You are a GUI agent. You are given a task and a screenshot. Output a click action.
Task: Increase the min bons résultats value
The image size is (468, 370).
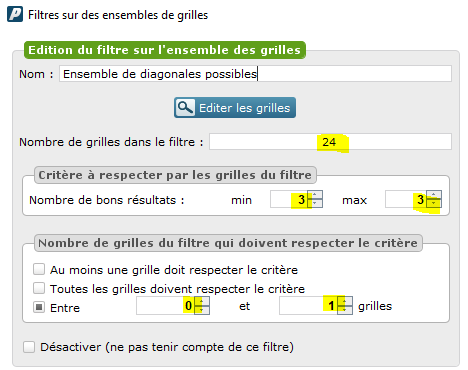click(315, 195)
